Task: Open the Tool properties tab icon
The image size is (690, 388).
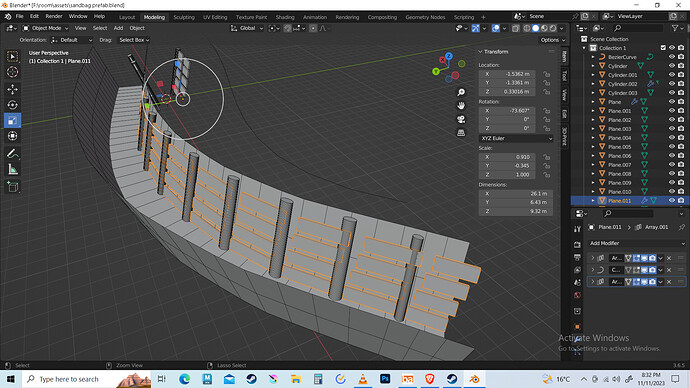Action: coord(577,229)
